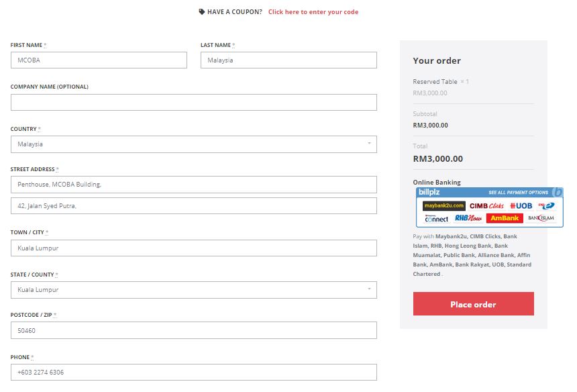This screenshot has width=577, height=392.
Task: Click the Company Name optional field
Action: (x=193, y=102)
